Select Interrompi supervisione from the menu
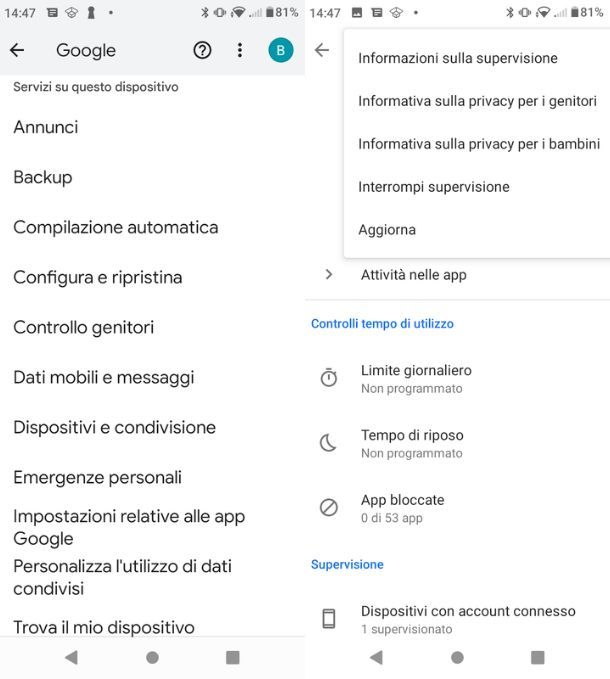The width and height of the screenshot is (610, 679). 434,187
